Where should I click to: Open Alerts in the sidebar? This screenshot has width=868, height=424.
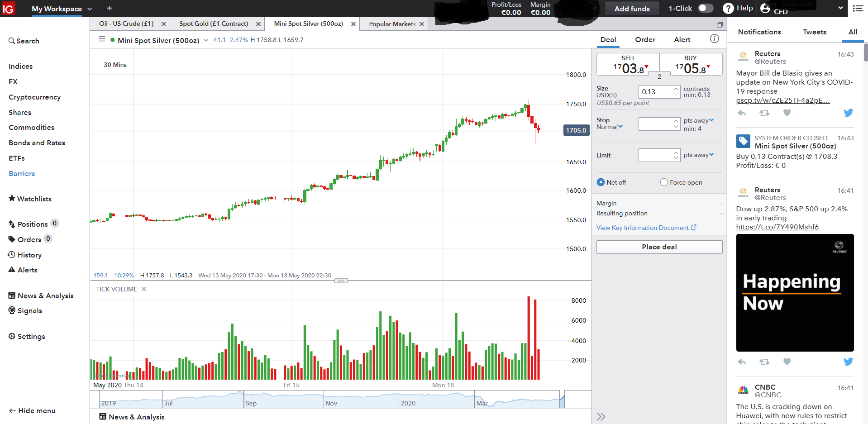[23, 270]
